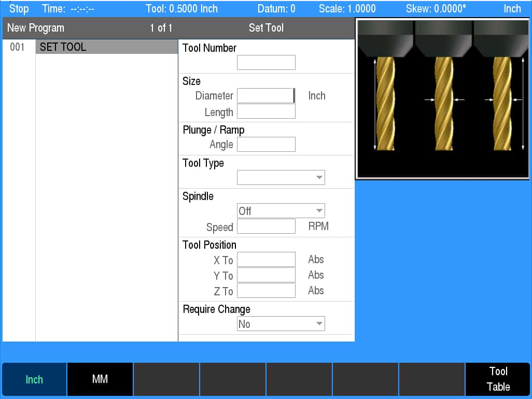Click the Abs label next to Z To

316,291
